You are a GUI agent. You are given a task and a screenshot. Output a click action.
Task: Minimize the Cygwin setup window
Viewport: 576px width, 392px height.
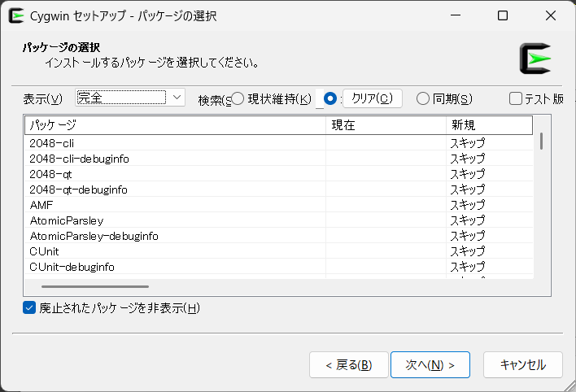pyautogui.click(x=456, y=15)
